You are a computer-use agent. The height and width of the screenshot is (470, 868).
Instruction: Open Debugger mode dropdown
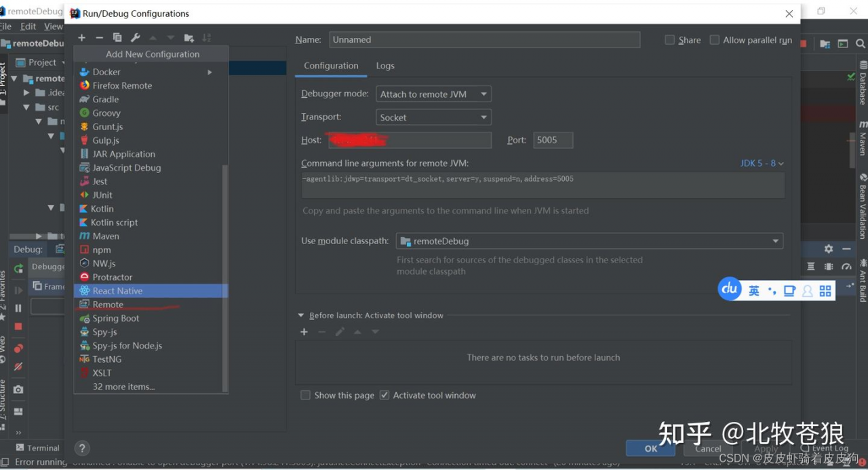pos(433,94)
